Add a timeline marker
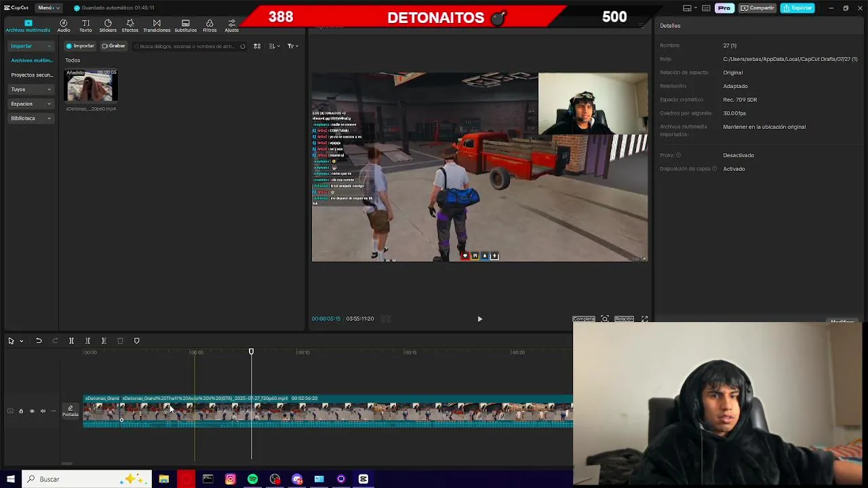868x488 pixels. [136, 341]
